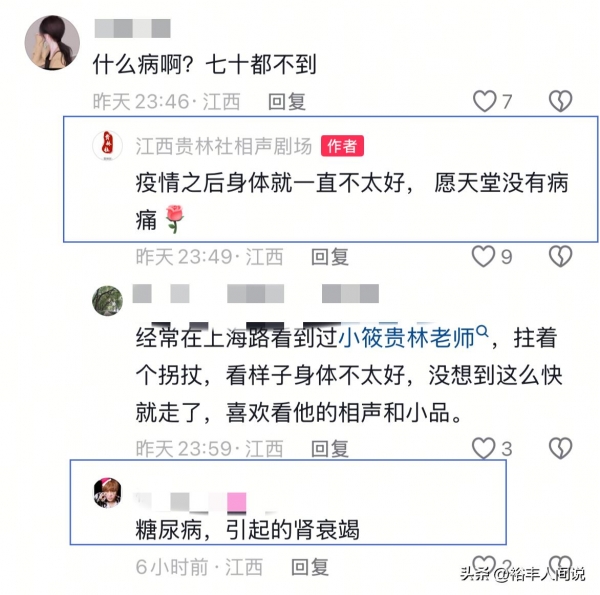The height and width of the screenshot is (595, 600).
Task: Like the comment with 7 likes
Action: pyautogui.click(x=484, y=101)
